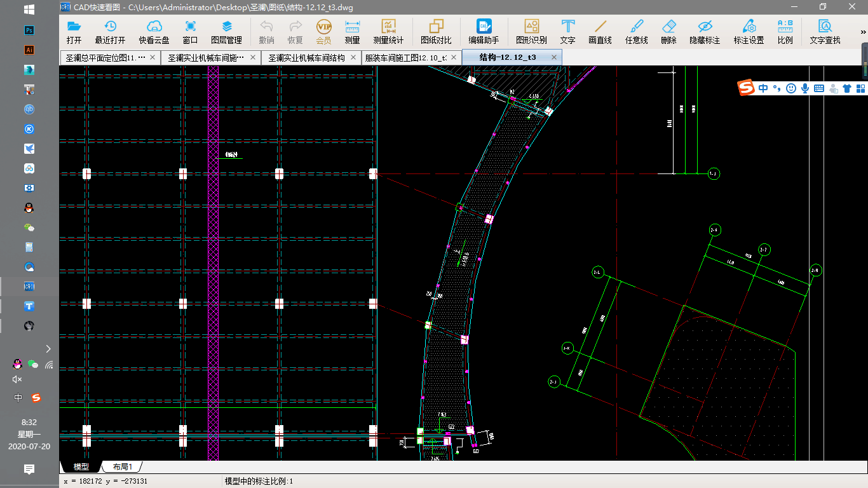The width and height of the screenshot is (868, 488).
Task: Select the 画直线 draw line tool
Action: point(600,31)
